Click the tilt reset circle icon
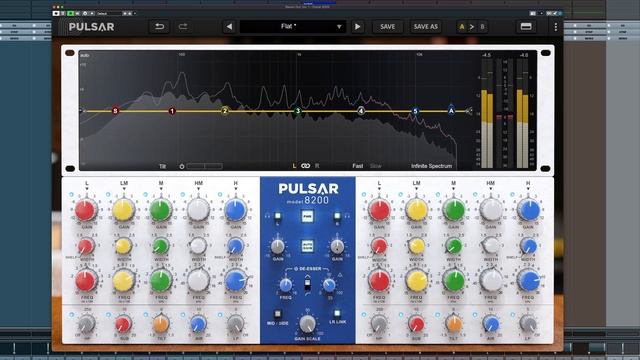640x360 pixels. tap(182, 166)
